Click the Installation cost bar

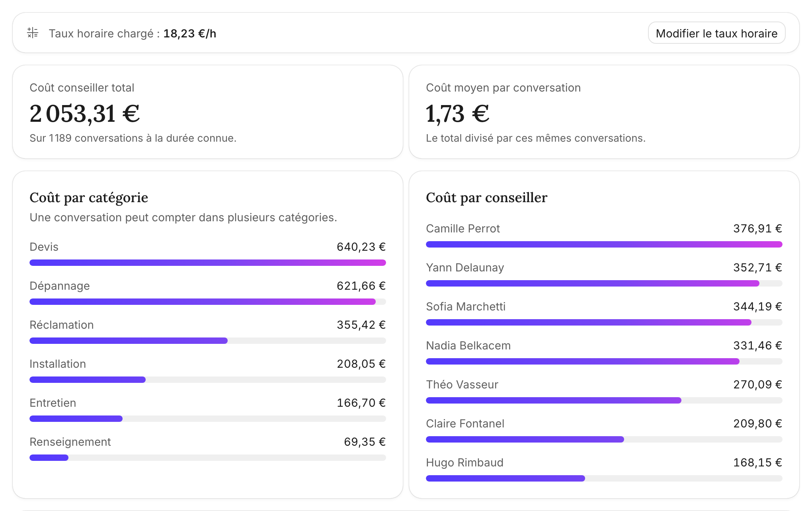(x=208, y=380)
